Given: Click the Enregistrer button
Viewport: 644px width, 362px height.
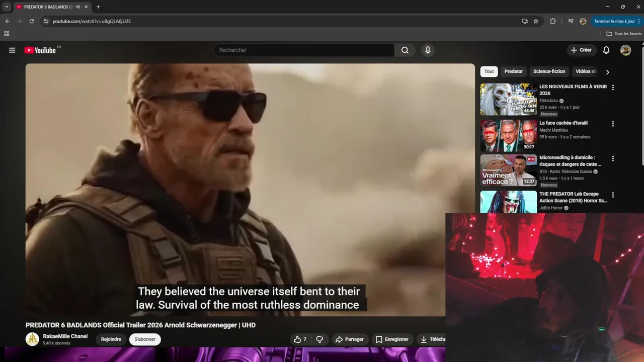Looking at the screenshot, I should coord(392,339).
